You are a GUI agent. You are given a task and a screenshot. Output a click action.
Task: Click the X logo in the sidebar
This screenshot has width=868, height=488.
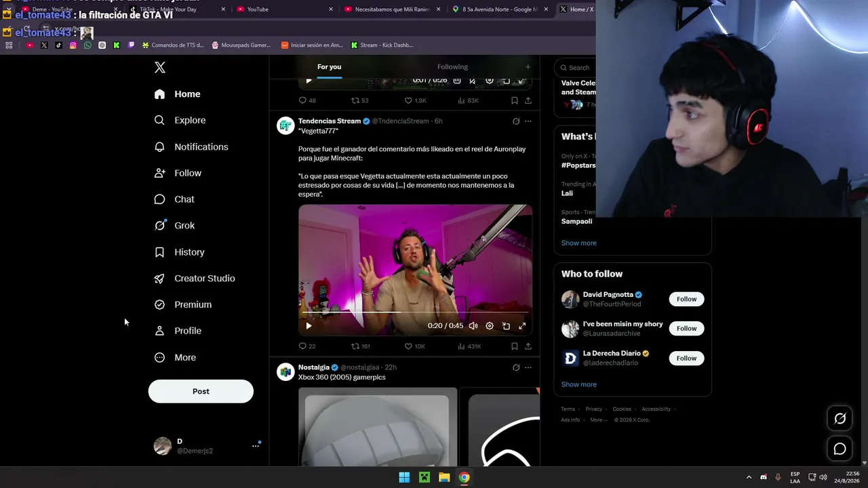160,67
